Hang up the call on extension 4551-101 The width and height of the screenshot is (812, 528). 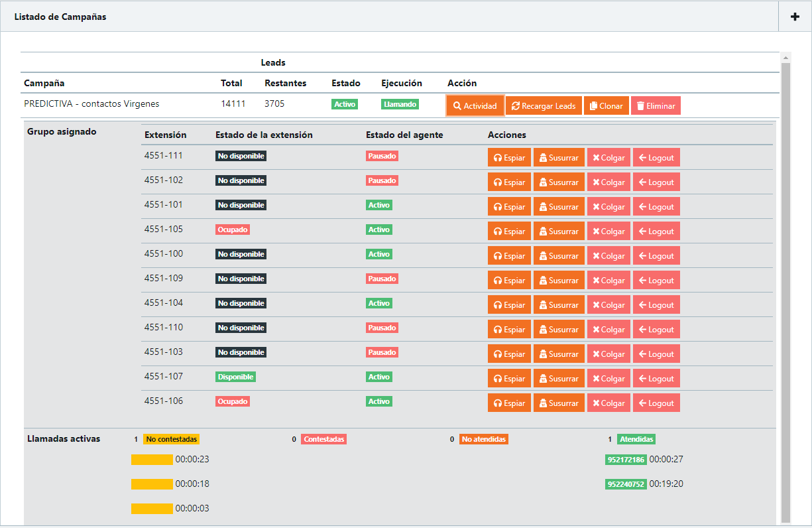coord(609,207)
